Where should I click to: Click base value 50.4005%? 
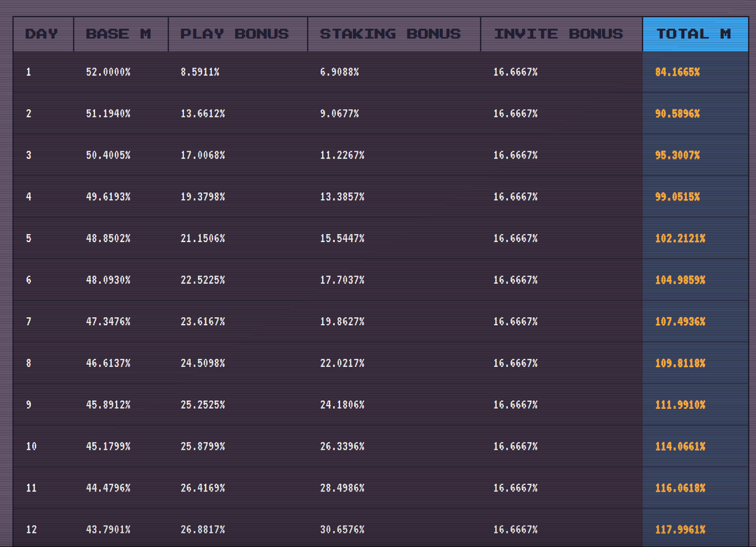click(108, 156)
